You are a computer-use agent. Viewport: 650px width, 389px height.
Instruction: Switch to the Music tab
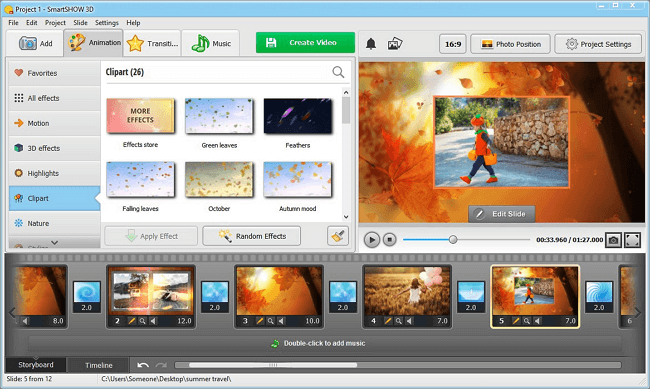[x=211, y=43]
